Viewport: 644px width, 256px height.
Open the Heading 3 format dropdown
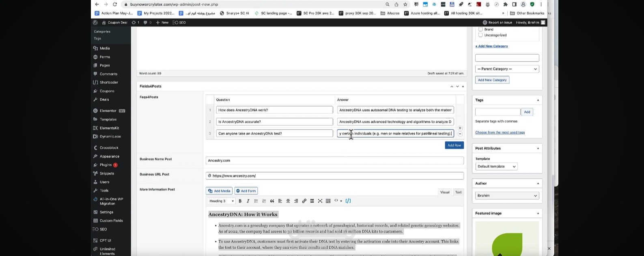221,201
